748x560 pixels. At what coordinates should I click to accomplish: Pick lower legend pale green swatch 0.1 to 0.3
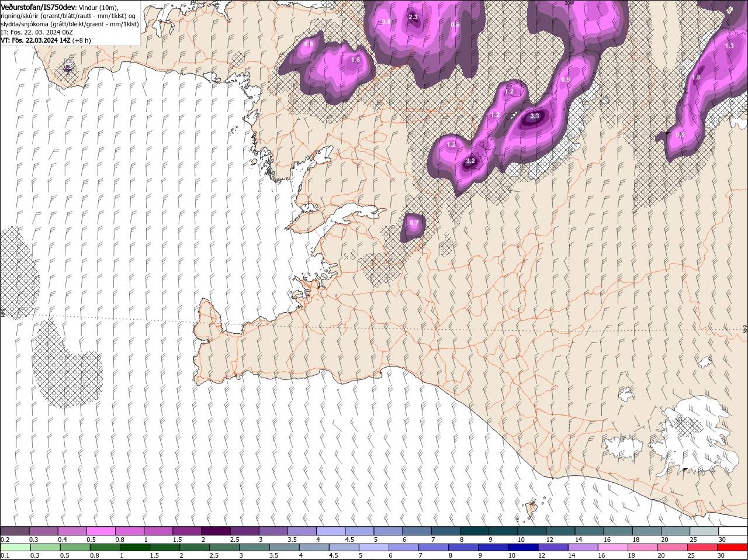[15, 547]
